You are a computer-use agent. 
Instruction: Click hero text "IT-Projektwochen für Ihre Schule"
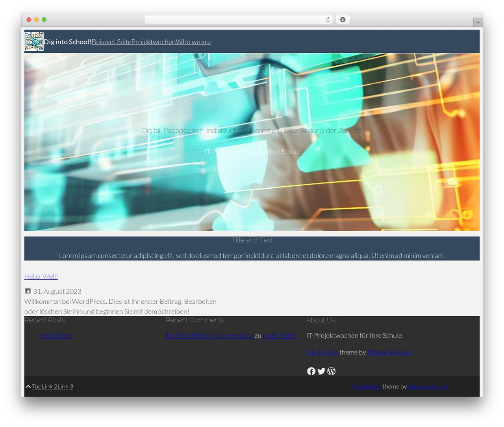point(252,152)
